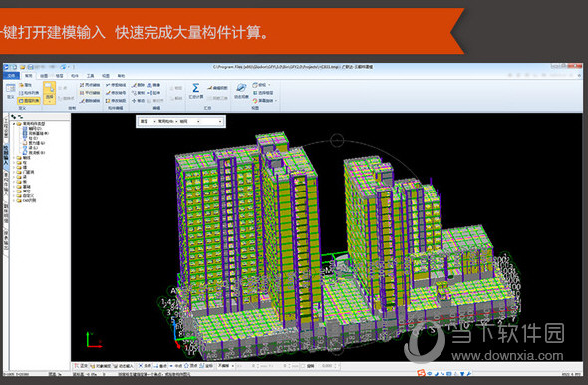Screen dimensions: 588x385
Task: Click the large Select tool button
Action: click(49, 93)
